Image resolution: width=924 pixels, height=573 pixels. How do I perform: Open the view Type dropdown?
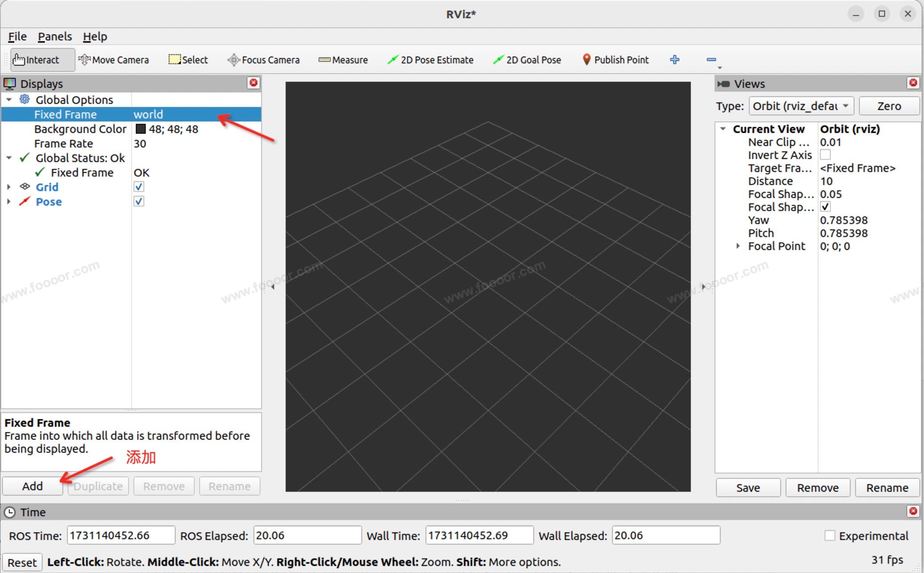point(801,106)
